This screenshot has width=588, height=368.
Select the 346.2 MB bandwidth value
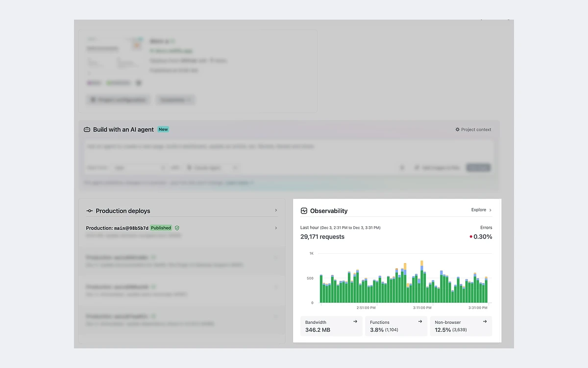coord(318,330)
